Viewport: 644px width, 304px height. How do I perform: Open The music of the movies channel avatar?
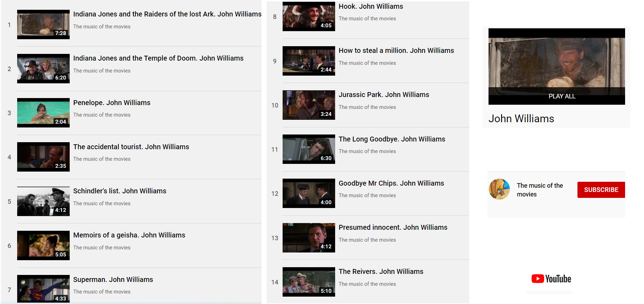(x=499, y=189)
